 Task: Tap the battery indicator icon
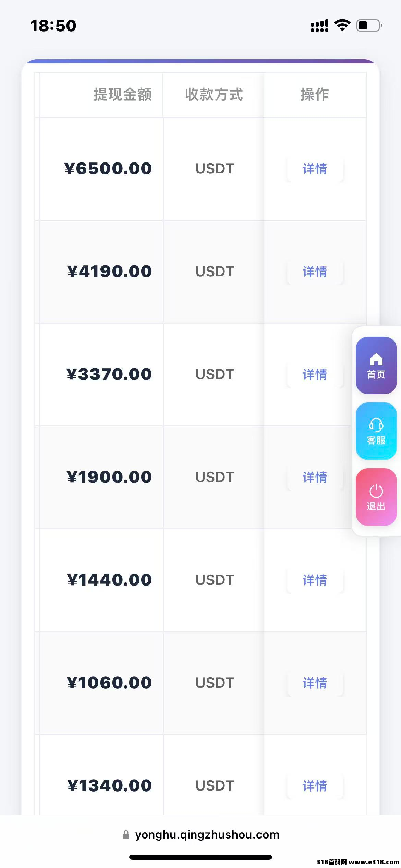pos(369,25)
